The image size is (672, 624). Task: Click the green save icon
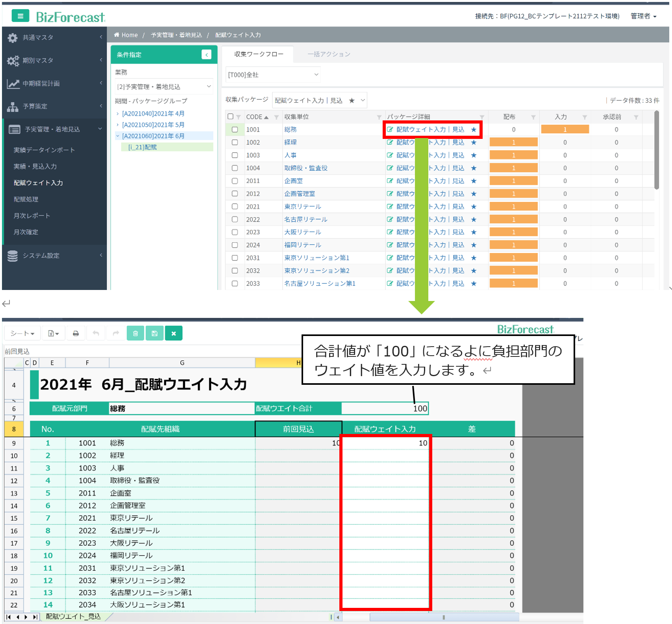[x=154, y=333]
